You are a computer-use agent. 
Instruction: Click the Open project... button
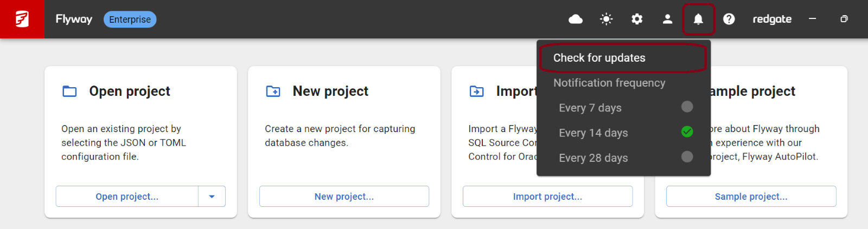click(x=127, y=197)
